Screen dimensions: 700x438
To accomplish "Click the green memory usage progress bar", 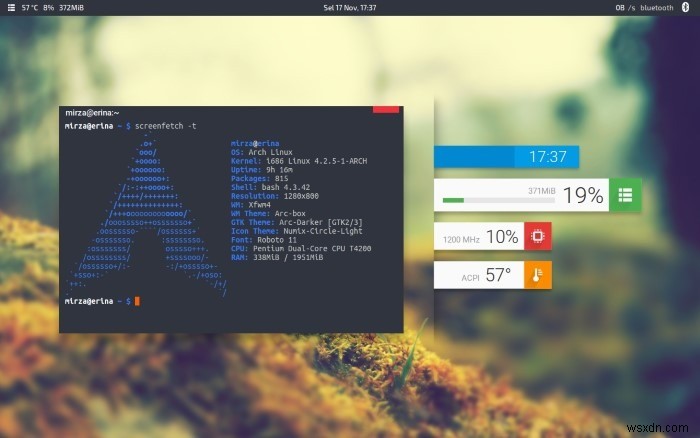I will pos(499,200).
